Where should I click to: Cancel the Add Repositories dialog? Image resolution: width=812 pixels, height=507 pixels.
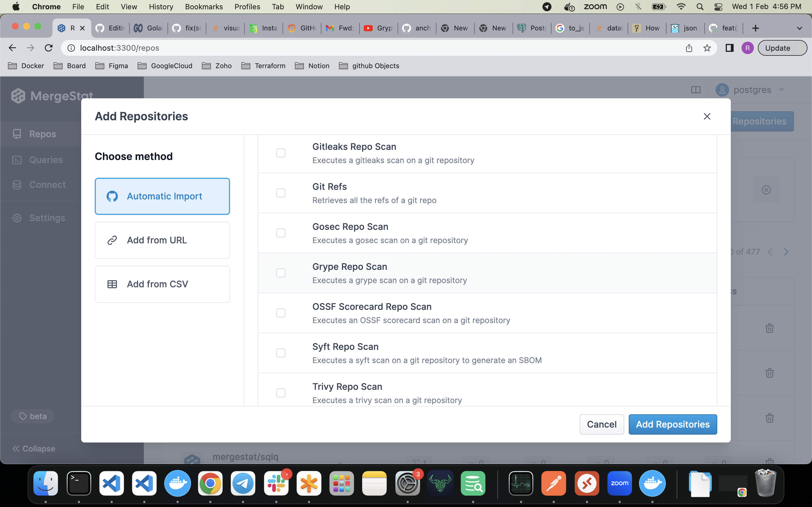click(602, 424)
